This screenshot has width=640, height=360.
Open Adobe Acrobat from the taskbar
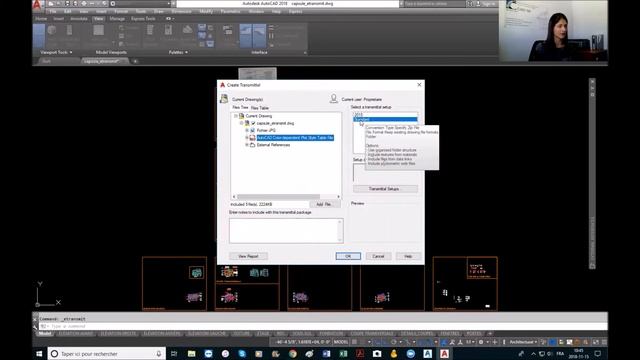(x=360, y=353)
